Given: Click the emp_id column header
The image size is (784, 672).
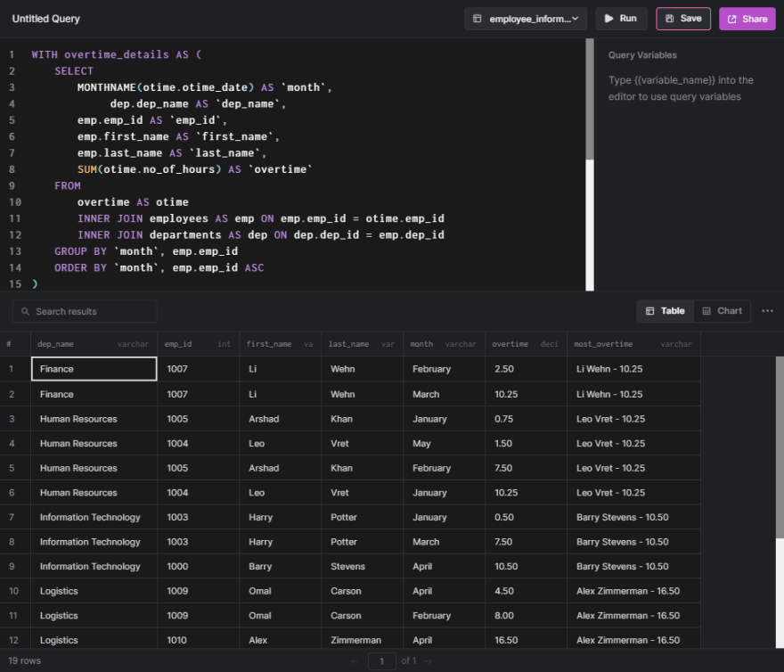Looking at the screenshot, I should pyautogui.click(x=199, y=344).
